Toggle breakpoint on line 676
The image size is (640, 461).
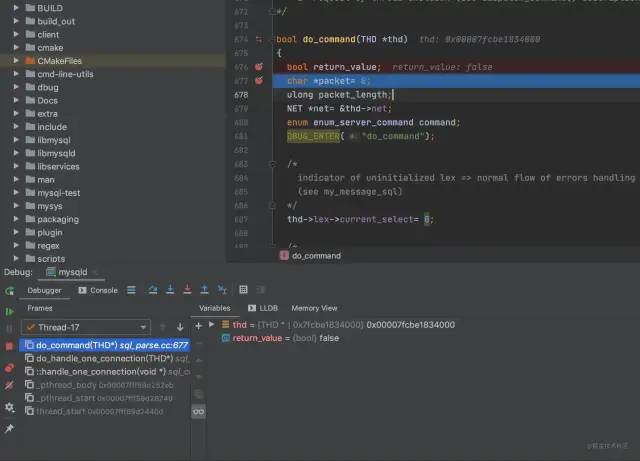(259, 67)
